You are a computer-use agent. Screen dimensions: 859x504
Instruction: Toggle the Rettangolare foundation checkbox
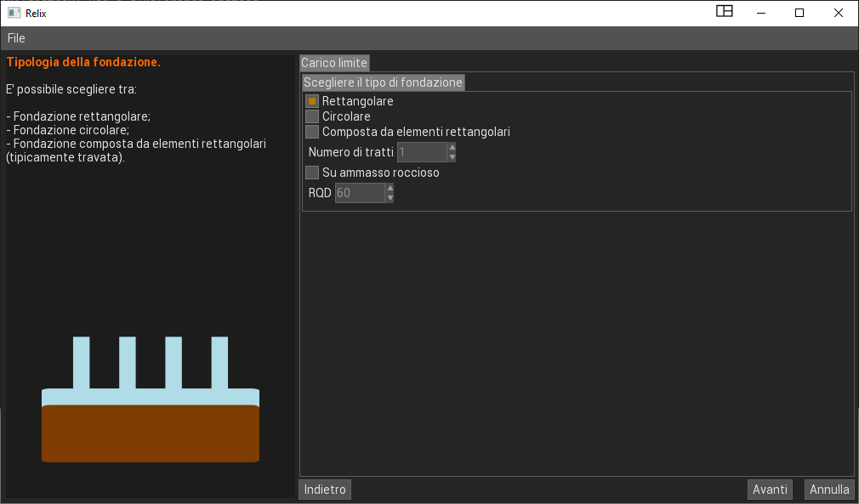[x=312, y=101]
